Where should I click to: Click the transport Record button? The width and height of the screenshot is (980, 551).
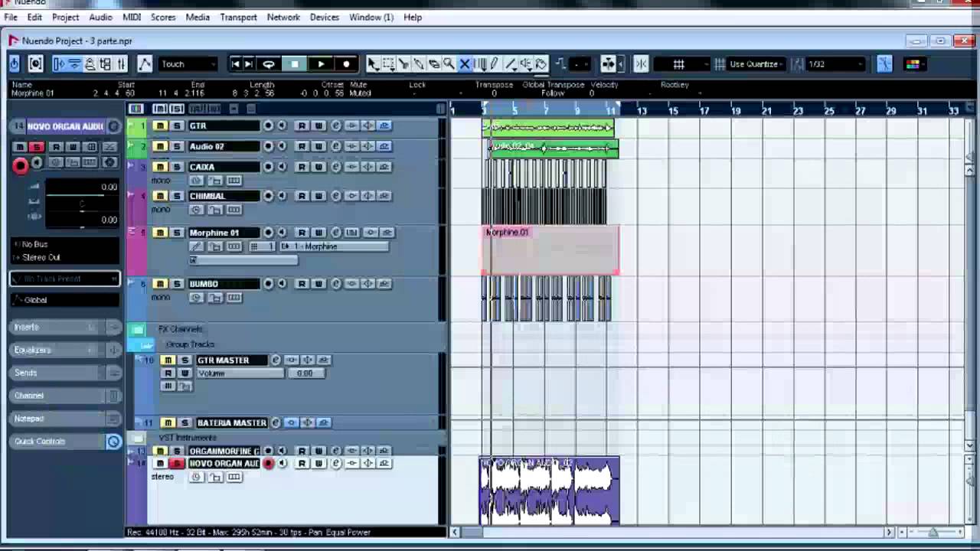point(346,64)
